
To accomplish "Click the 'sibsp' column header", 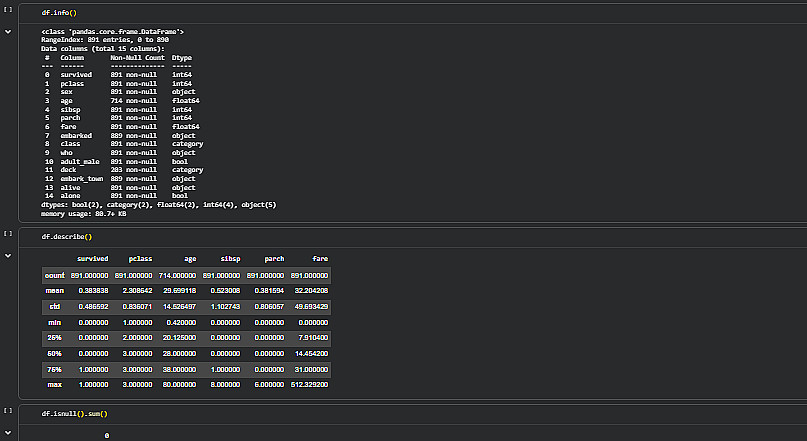I will tap(231, 259).
